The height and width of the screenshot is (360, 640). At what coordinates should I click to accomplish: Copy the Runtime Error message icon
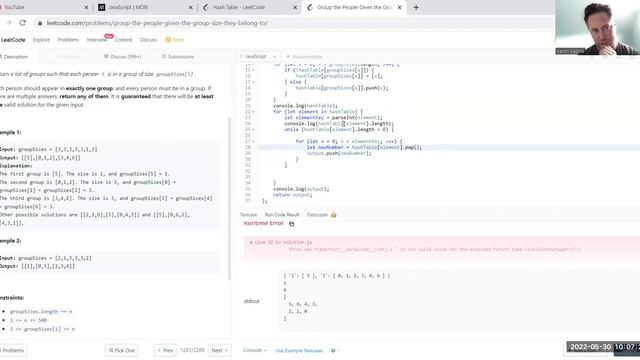point(291,224)
